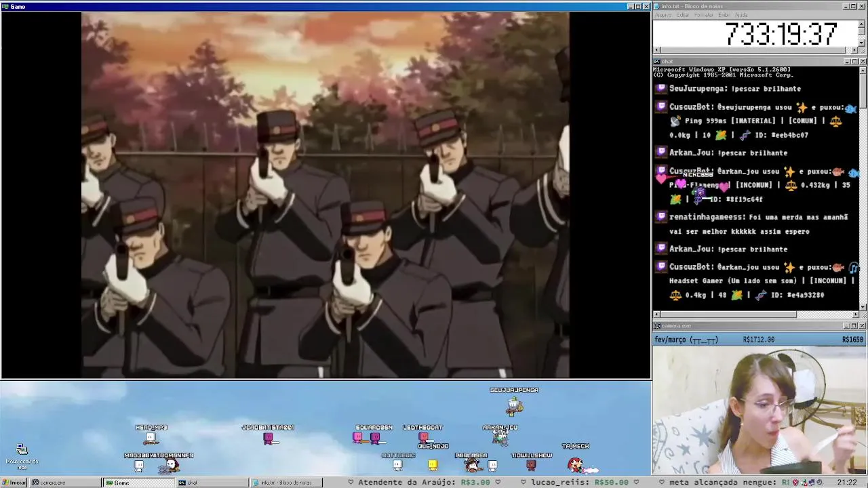Screen dimensions: 868x488
Task: Open the Ajuda menu in Bloco de notas
Action: tap(741, 15)
